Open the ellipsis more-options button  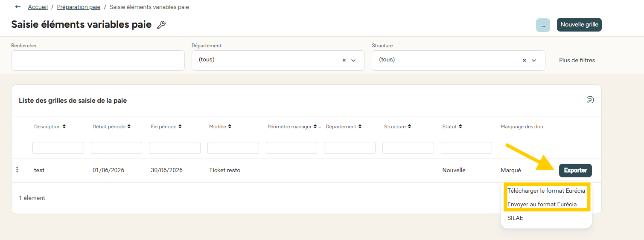pos(543,25)
